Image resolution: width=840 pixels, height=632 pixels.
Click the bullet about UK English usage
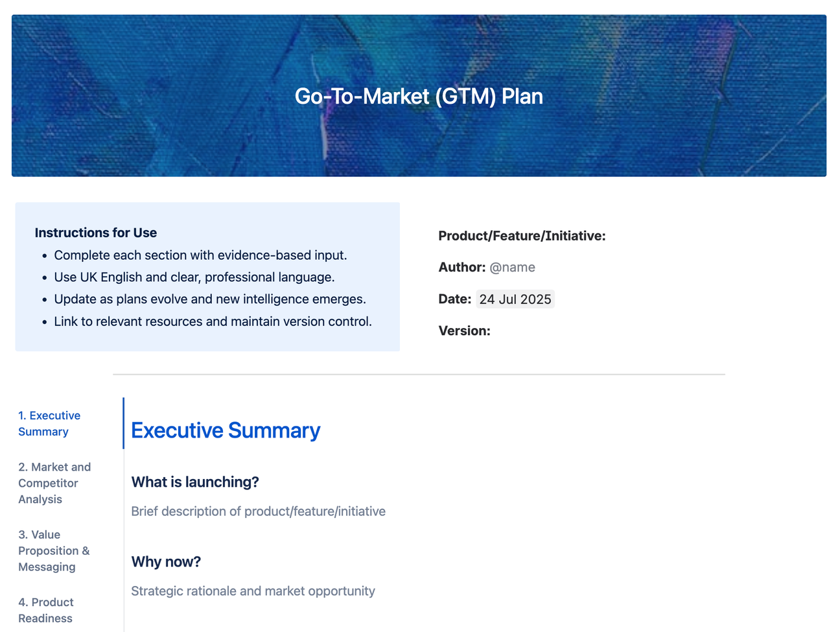click(x=193, y=277)
